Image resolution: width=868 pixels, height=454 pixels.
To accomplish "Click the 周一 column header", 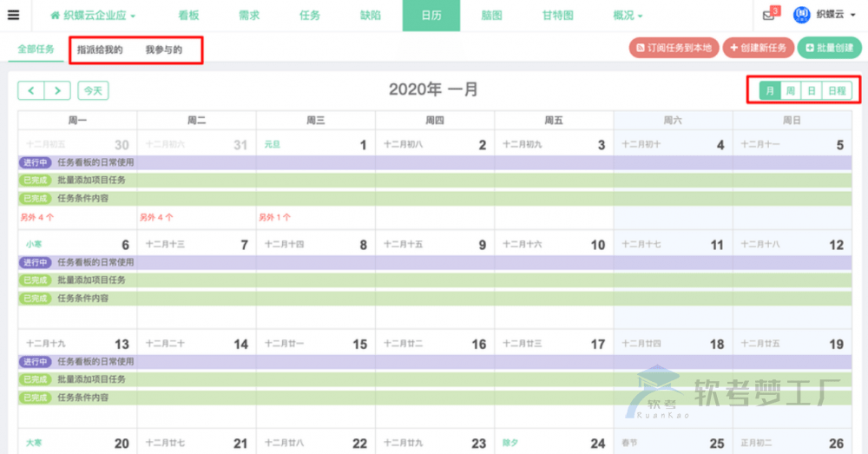I will click(x=77, y=120).
